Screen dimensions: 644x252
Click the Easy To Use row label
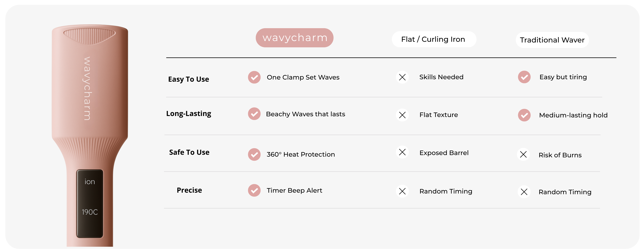pos(188,79)
